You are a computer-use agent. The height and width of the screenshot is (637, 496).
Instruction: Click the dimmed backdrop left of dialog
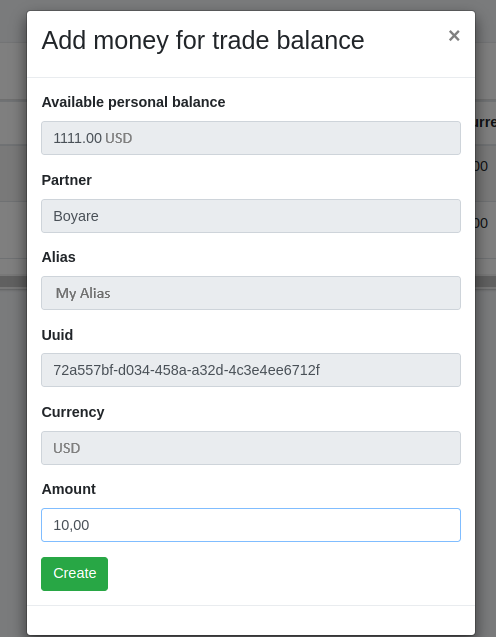(x=13, y=366)
